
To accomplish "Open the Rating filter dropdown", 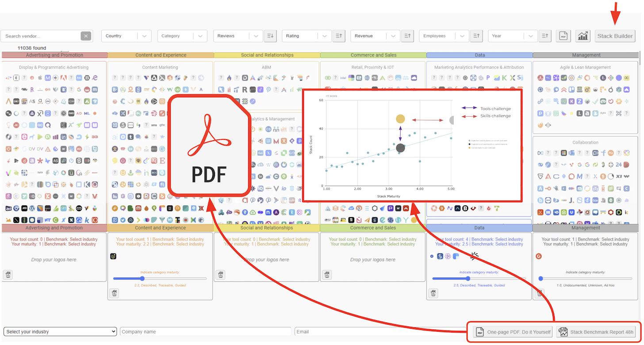I will [x=307, y=36].
